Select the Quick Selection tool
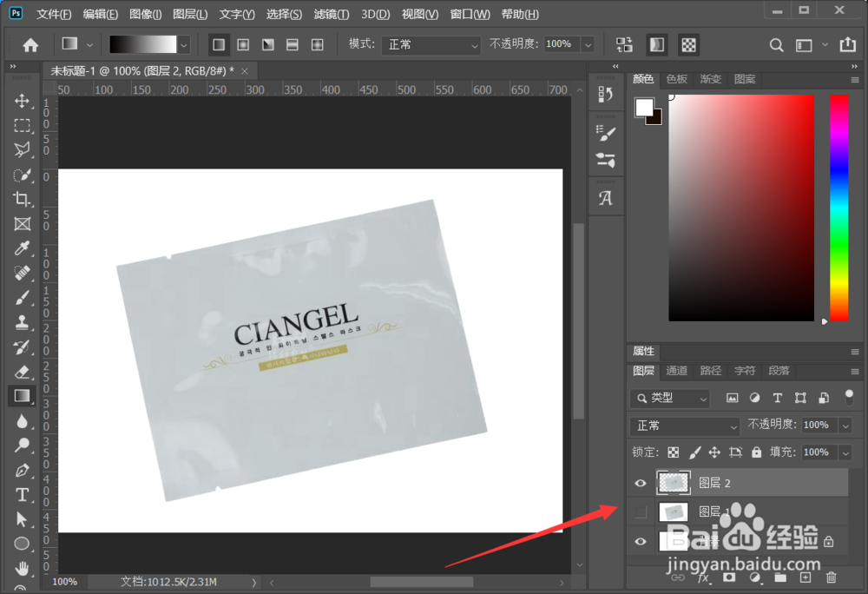The height and width of the screenshot is (594, 868). (22, 175)
